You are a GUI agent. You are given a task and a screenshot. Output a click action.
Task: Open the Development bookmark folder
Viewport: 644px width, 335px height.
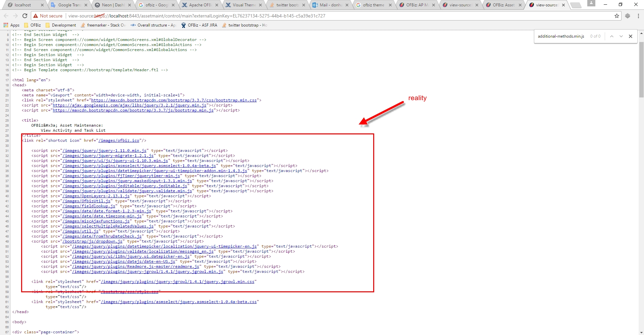[61, 25]
